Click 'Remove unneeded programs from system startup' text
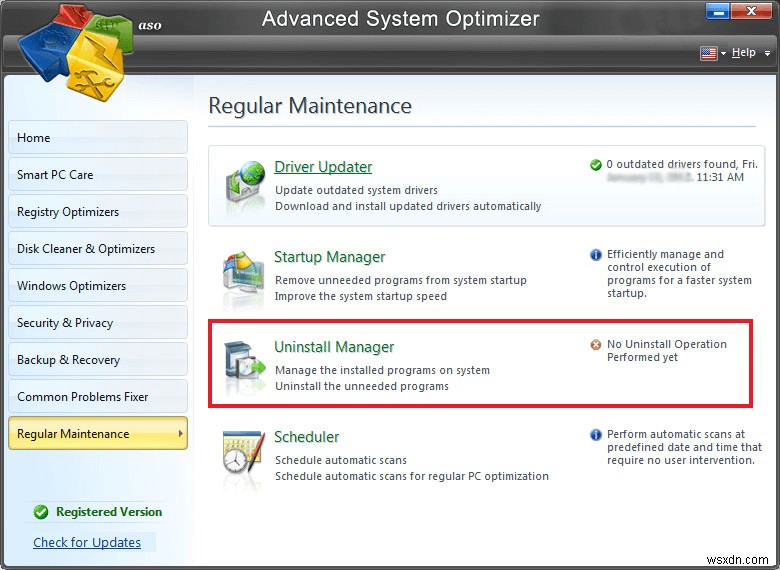Viewport: 780px width, 570px height. [401, 280]
